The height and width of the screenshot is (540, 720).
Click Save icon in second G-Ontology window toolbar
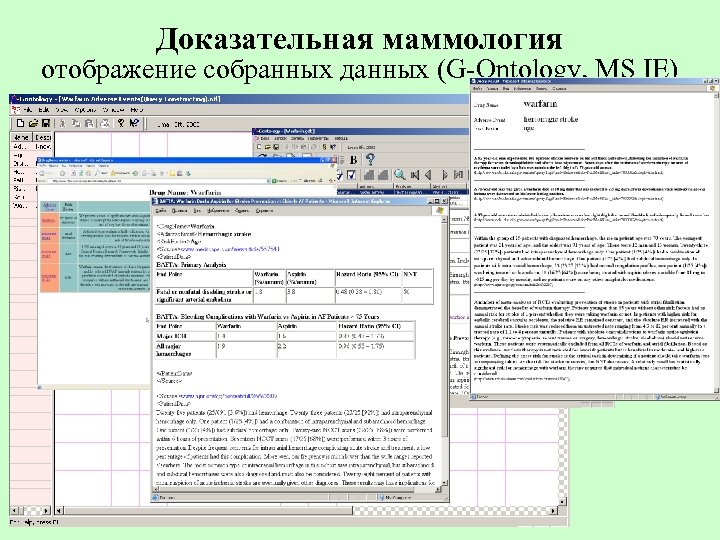(276, 147)
